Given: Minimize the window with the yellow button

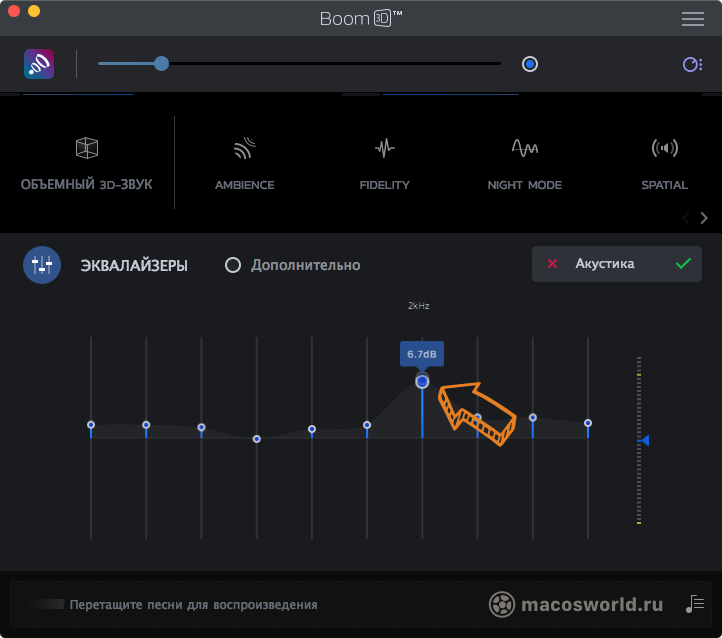Looking at the screenshot, I should click(x=34, y=11).
